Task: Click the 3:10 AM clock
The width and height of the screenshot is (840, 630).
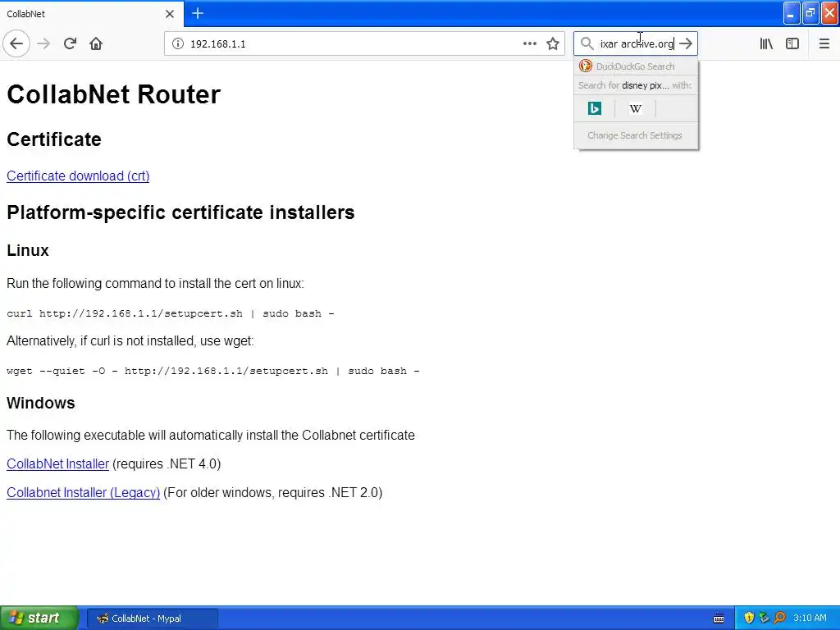Action: click(x=810, y=618)
